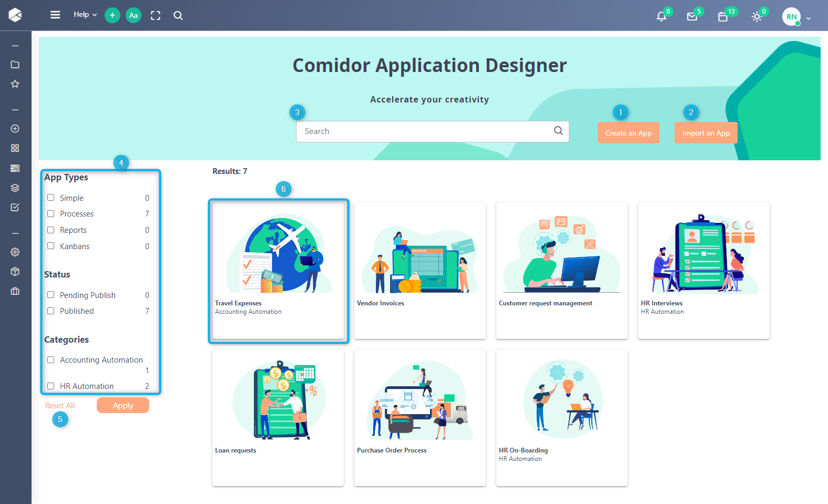
Task: Click the list rows sidebar icon
Action: click(x=15, y=168)
